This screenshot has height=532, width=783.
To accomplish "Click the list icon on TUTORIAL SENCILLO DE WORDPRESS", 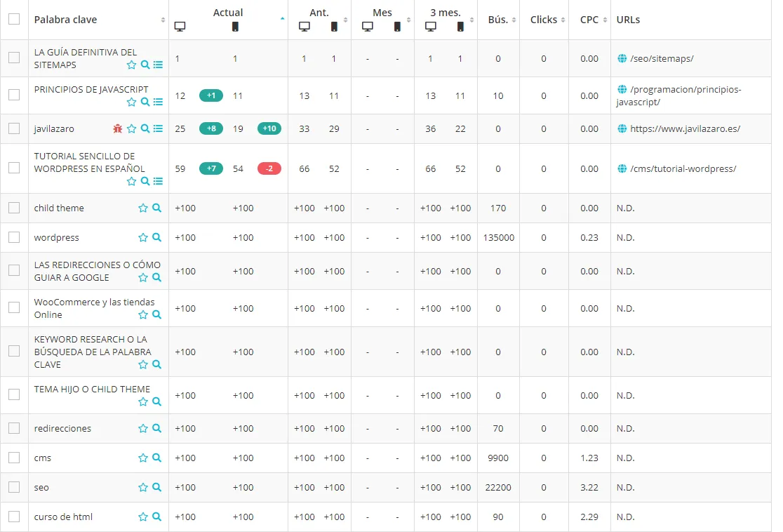I will 159,180.
